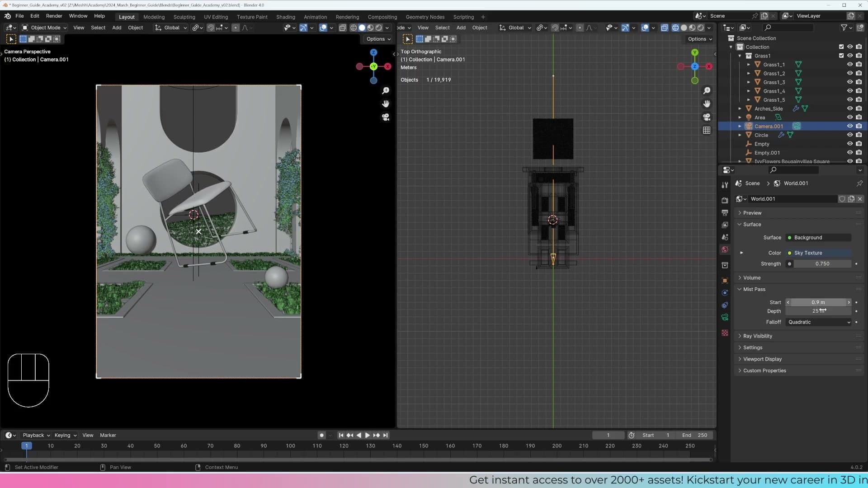Select wireframe shading in top viewport
This screenshot has width=868, height=488.
pos(675,28)
